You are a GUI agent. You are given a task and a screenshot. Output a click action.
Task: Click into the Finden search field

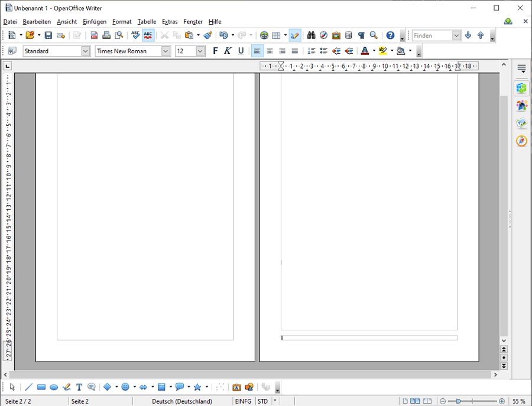click(433, 35)
